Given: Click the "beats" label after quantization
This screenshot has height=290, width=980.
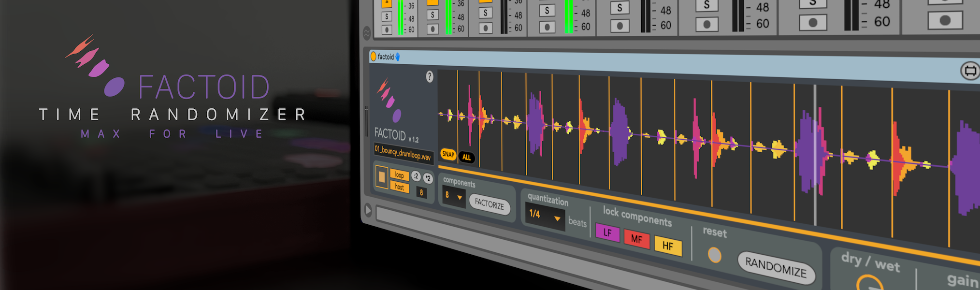Looking at the screenshot, I should pos(577,222).
